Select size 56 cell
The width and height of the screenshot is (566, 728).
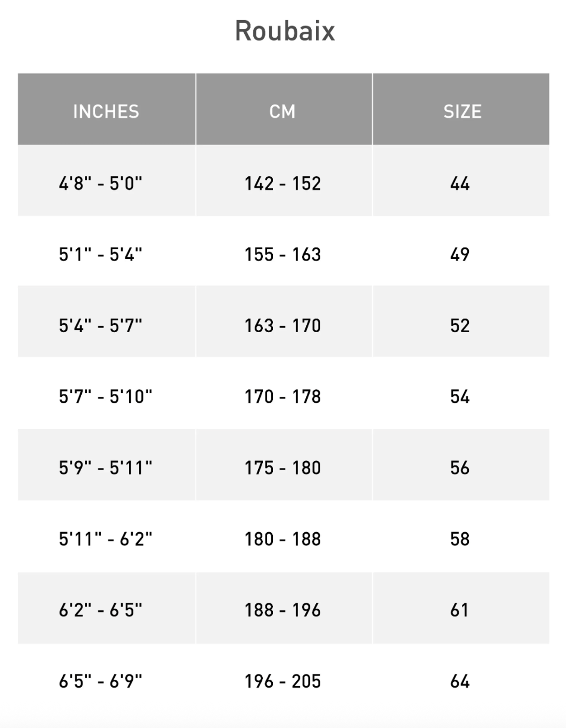pos(460,468)
